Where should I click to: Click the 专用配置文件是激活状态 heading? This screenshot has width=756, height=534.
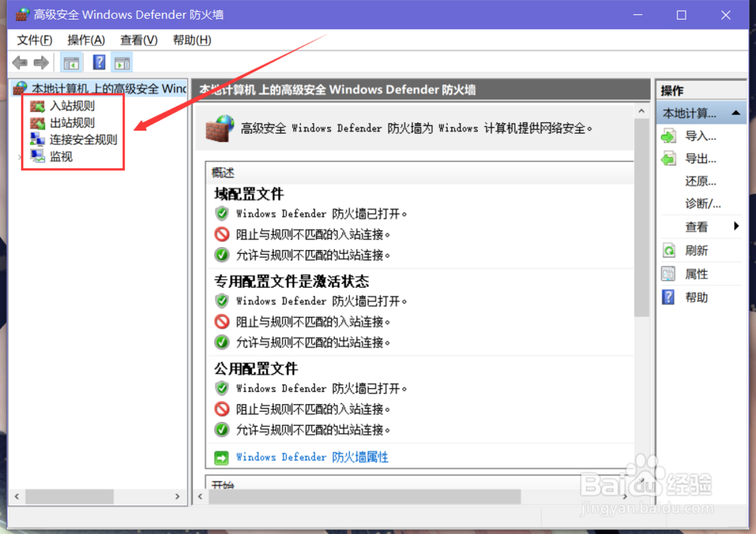coord(292,281)
